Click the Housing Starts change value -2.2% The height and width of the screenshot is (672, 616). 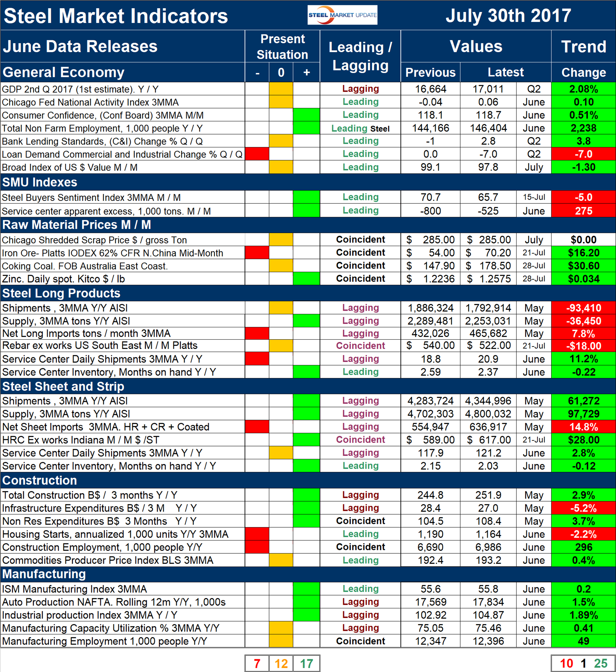[x=583, y=534]
